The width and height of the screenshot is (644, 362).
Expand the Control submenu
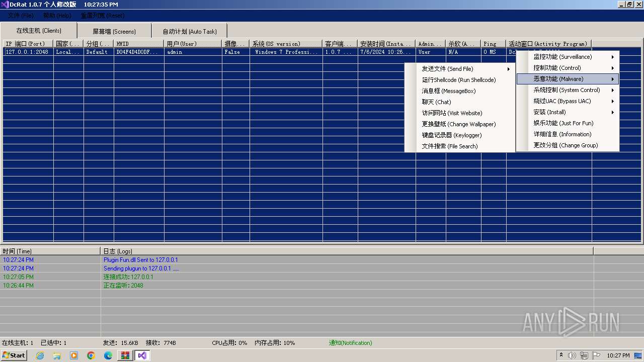pos(568,68)
